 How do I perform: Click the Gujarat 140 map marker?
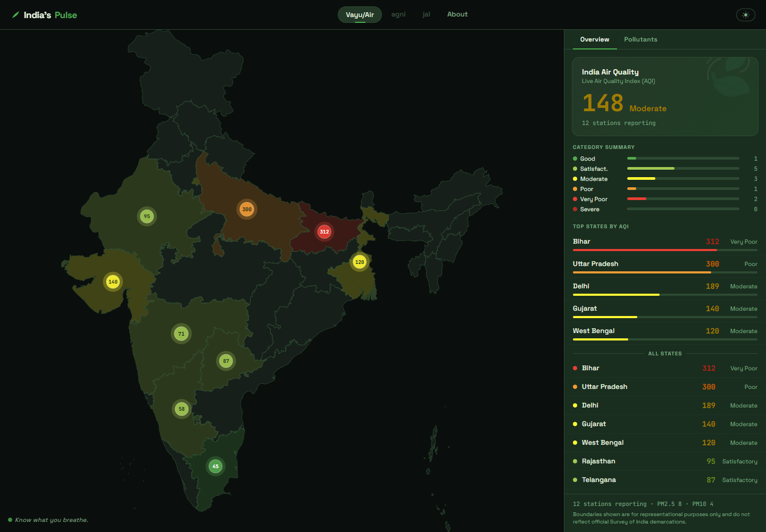click(x=113, y=281)
